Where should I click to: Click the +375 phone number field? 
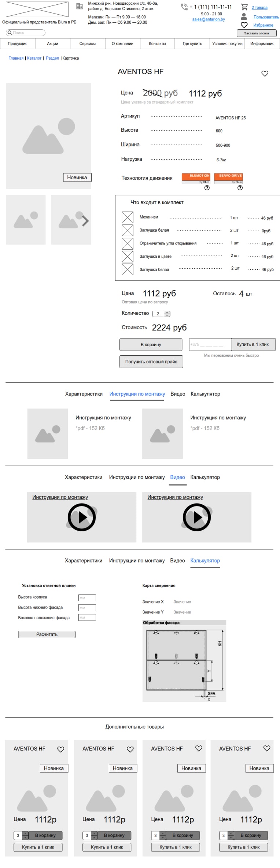click(x=210, y=344)
